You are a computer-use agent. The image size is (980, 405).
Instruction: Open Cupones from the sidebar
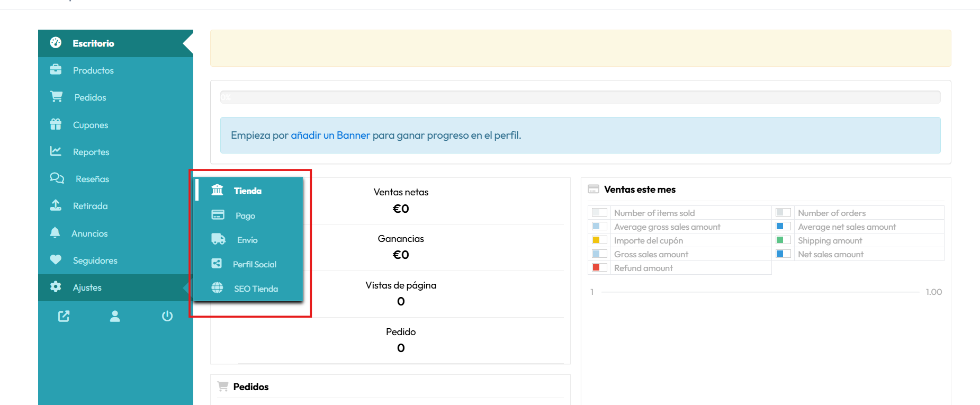point(91,125)
